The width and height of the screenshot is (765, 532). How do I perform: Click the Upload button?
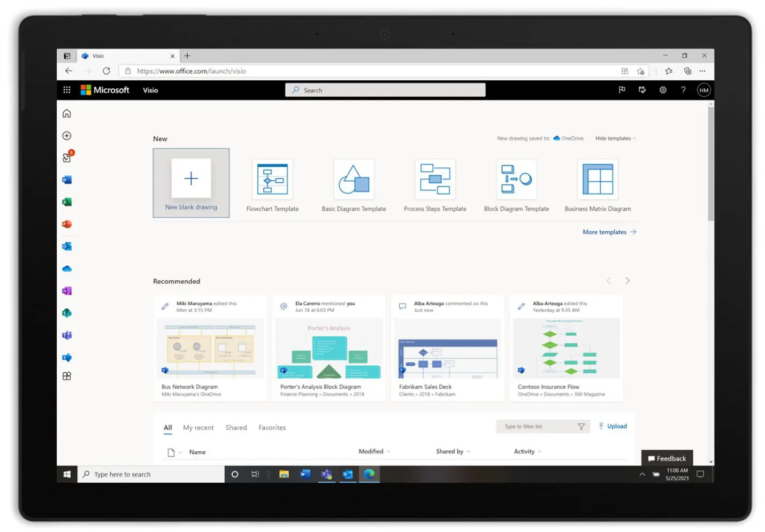(x=613, y=426)
